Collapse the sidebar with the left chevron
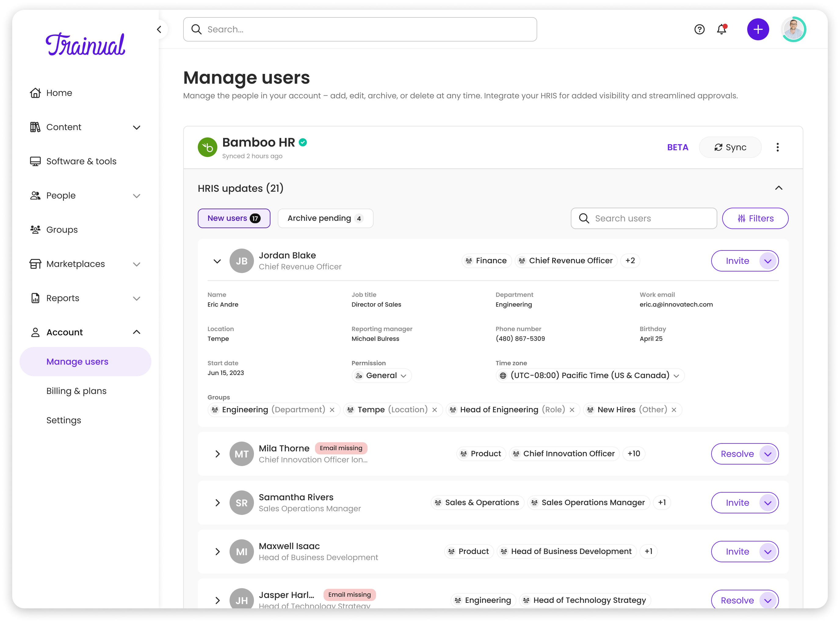This screenshot has width=840, height=623. click(159, 29)
